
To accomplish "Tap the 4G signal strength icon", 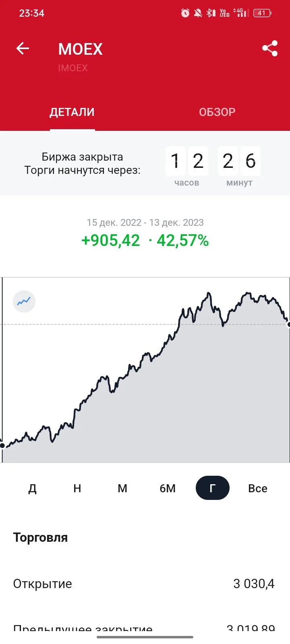I will coord(240,13).
